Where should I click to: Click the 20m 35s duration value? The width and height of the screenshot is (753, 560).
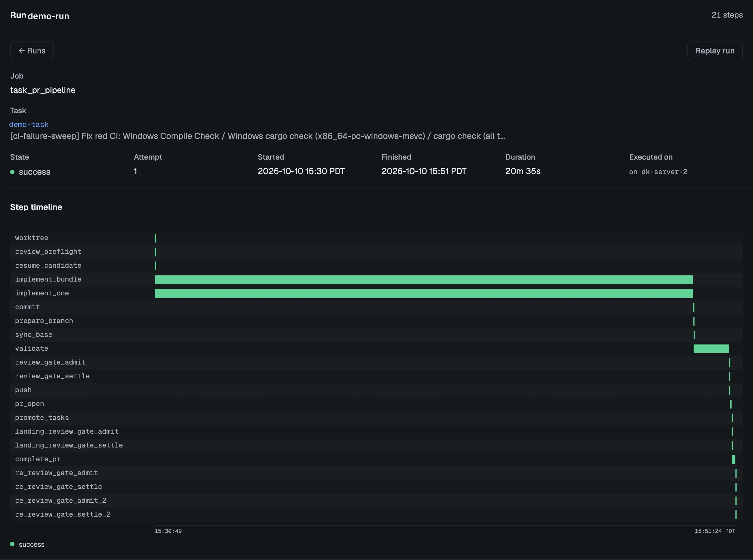coord(523,171)
